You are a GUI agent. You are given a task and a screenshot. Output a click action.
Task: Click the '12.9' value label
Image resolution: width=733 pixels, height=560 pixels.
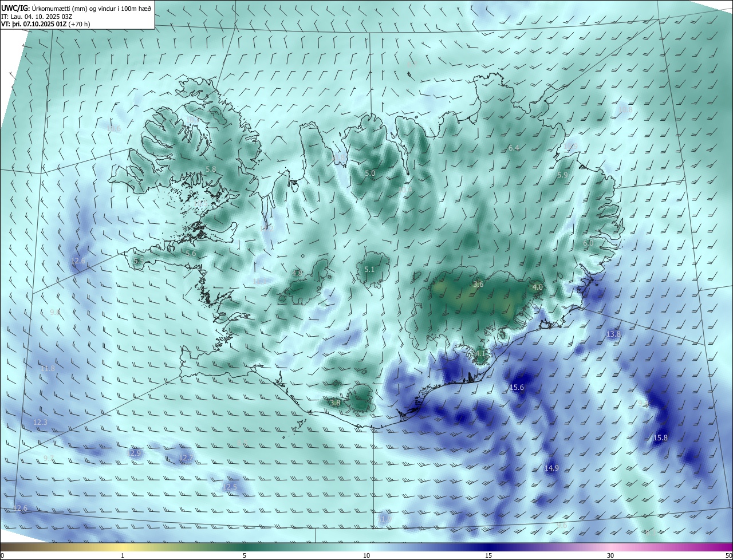click(135, 453)
